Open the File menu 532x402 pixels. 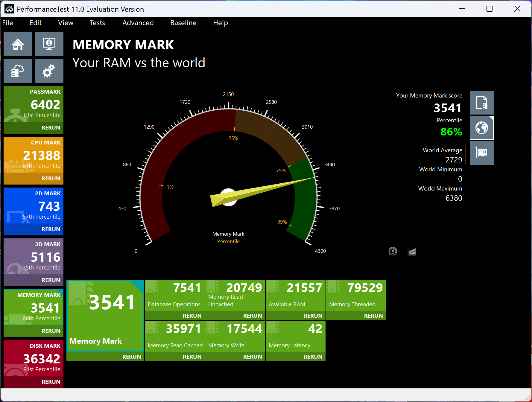coord(8,23)
